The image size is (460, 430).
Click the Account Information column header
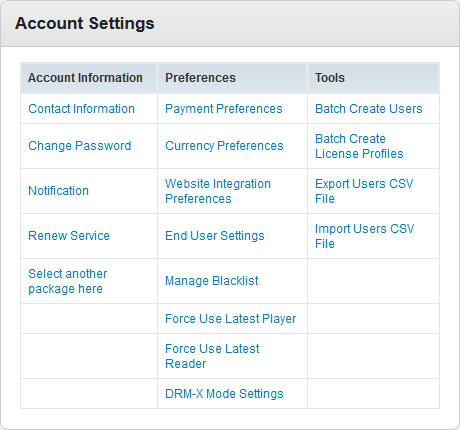point(85,78)
